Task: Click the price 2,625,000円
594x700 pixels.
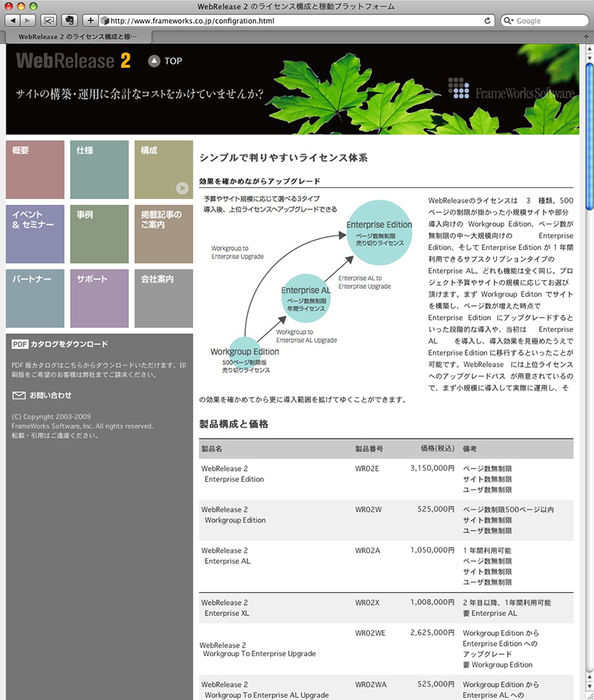Action: [432, 632]
